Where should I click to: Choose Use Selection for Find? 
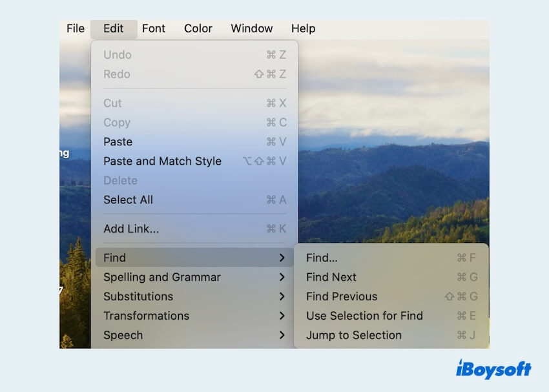(365, 316)
